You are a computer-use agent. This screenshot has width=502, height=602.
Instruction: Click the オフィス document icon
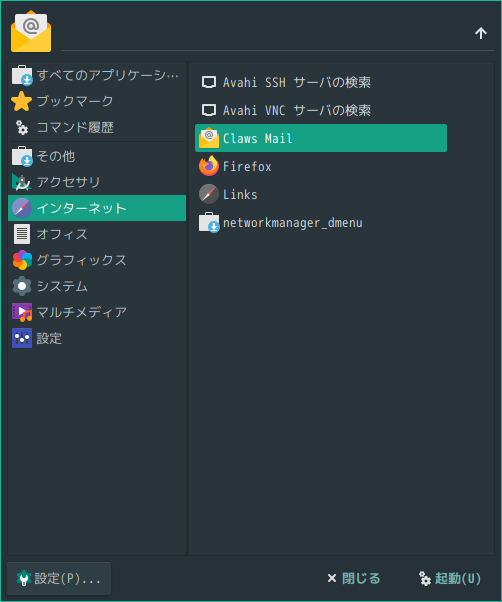tap(22, 234)
